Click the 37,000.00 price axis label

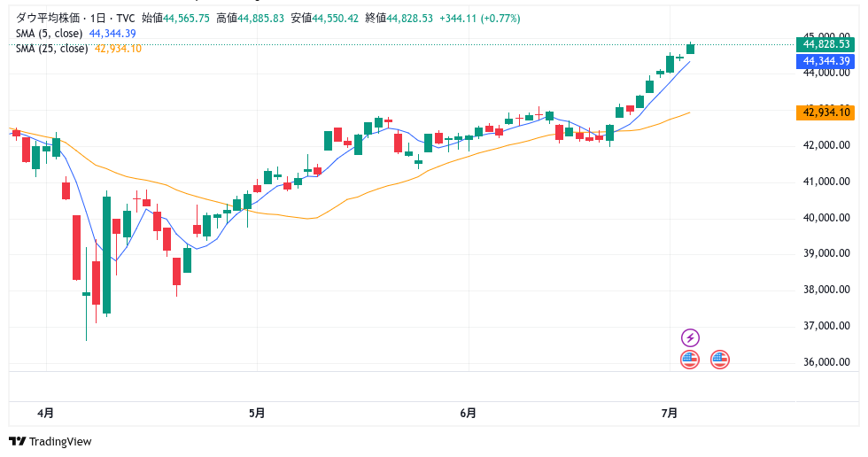[826, 326]
